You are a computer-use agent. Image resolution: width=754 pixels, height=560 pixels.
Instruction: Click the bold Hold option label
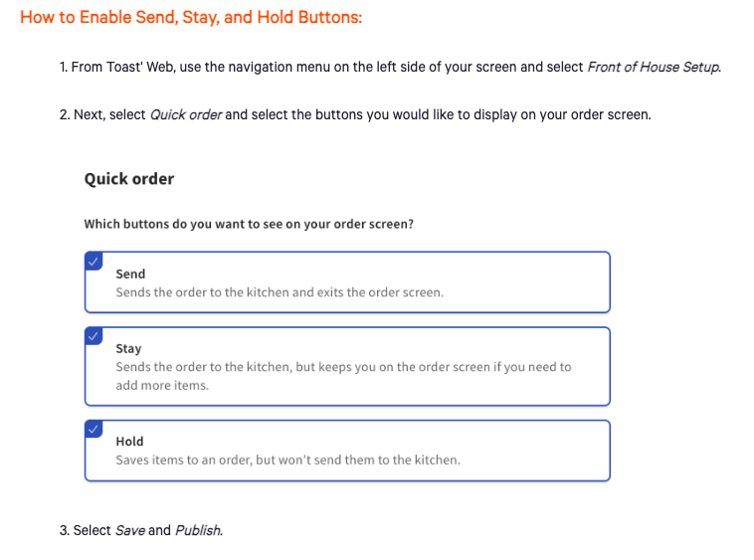pyautogui.click(x=129, y=442)
